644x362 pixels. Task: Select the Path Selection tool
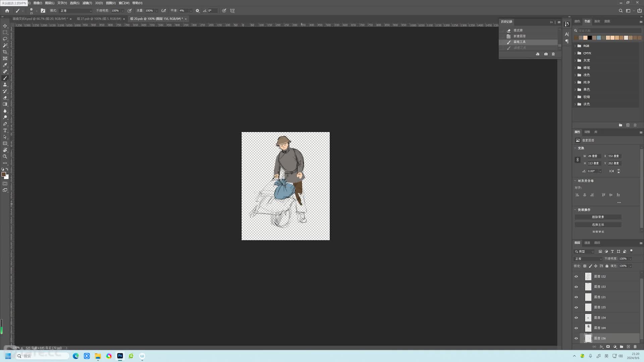[x=5, y=137]
